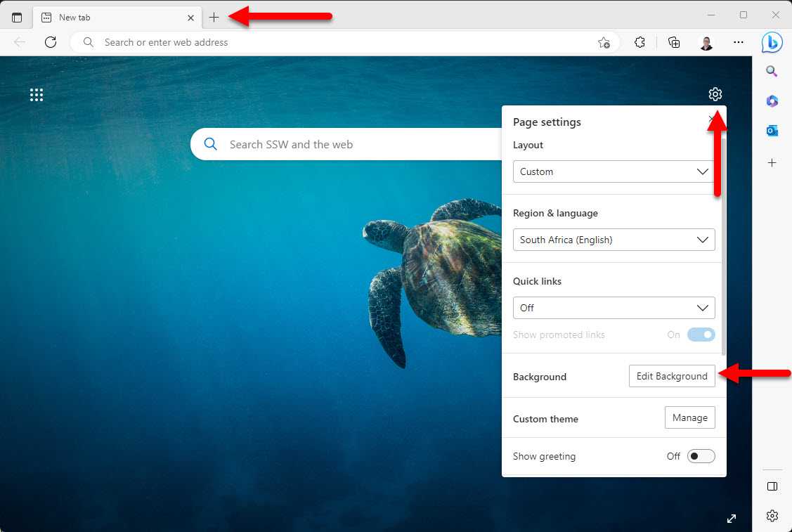Screen dimensions: 792x532
Task: Toggle the Show greeting switch
Action: point(701,456)
